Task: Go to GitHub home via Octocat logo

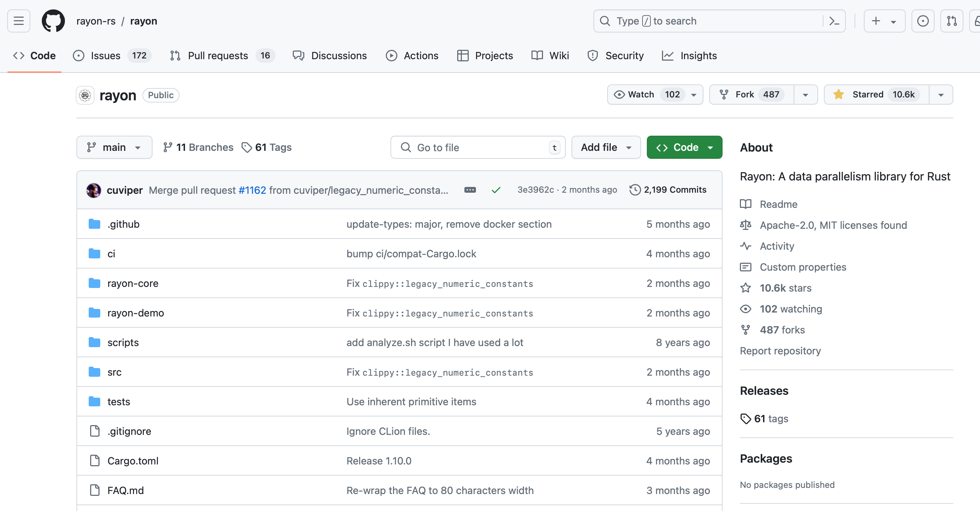Action: (x=53, y=21)
